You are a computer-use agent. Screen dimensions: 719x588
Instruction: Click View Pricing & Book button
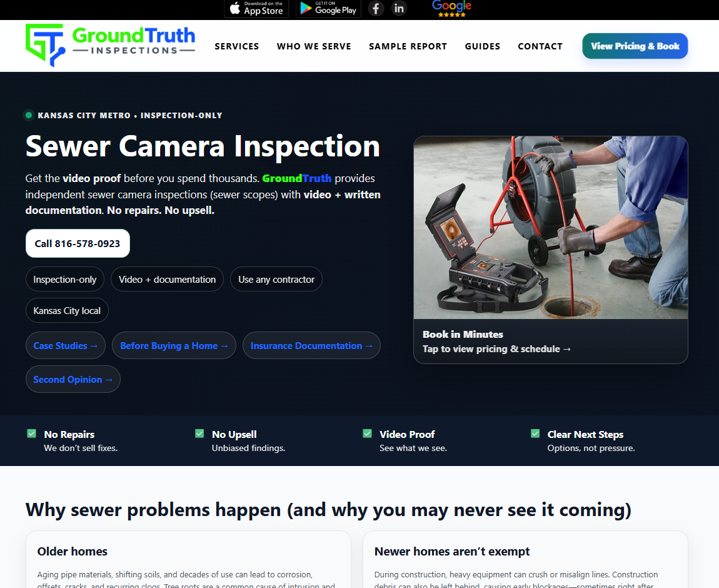pyautogui.click(x=635, y=46)
